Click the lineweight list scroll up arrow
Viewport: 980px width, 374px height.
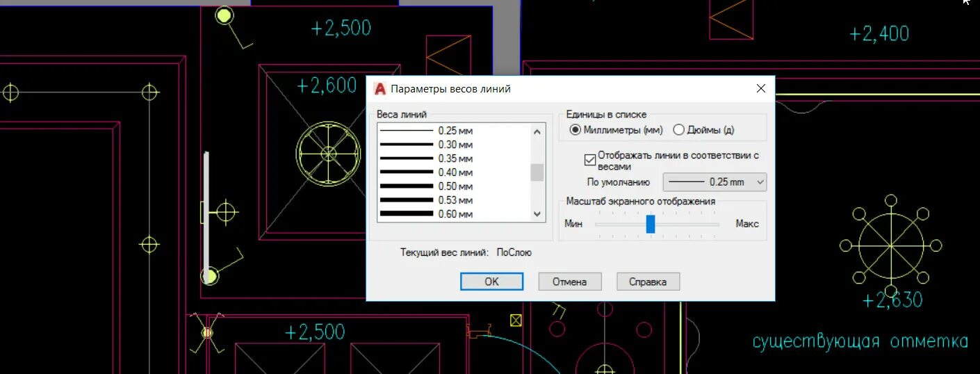click(x=537, y=131)
